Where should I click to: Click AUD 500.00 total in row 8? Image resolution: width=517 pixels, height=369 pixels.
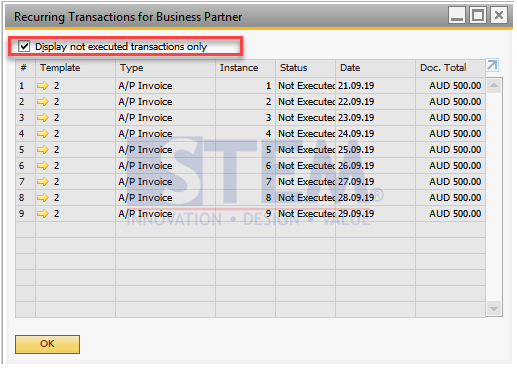point(450,198)
